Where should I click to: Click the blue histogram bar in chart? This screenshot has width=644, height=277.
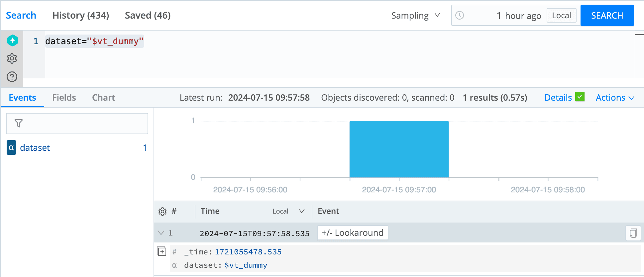pos(399,149)
